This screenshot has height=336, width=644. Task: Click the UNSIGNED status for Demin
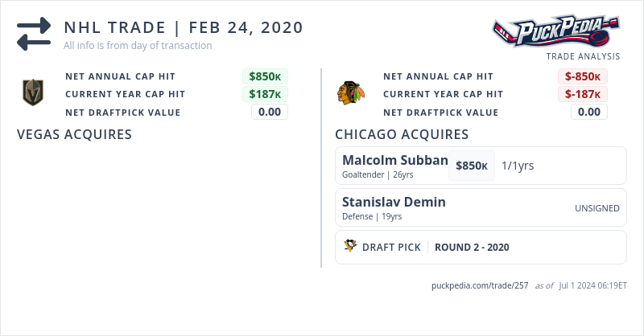pos(597,208)
